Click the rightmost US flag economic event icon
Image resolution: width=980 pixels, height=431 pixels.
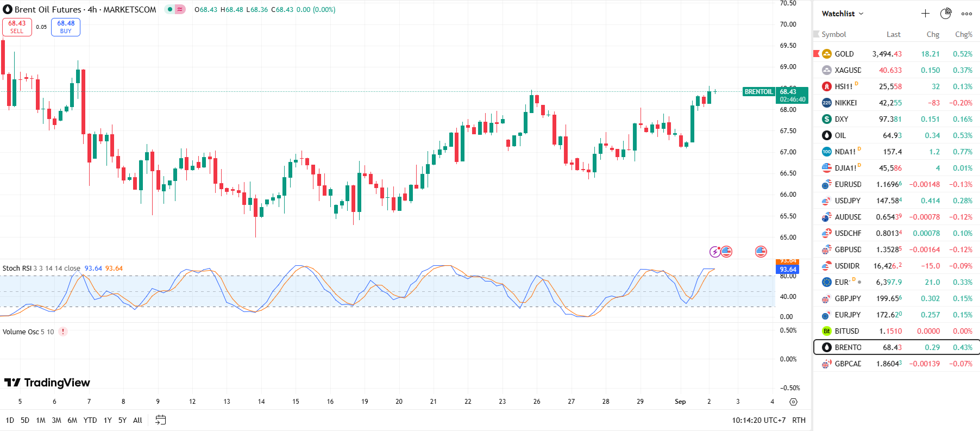(x=761, y=252)
